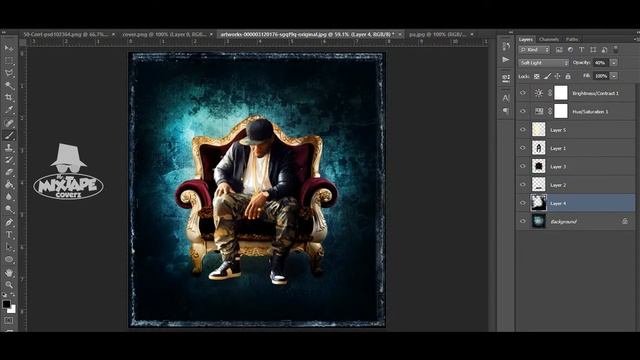The height and width of the screenshot is (360, 640).
Task: Select the Horizontal Type tool
Action: coord(9,235)
